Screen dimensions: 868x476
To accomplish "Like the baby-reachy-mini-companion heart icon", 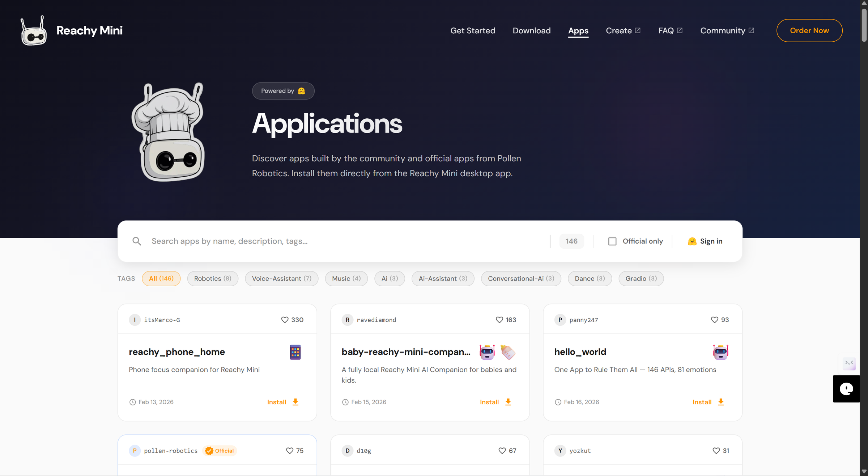I will coord(499,320).
